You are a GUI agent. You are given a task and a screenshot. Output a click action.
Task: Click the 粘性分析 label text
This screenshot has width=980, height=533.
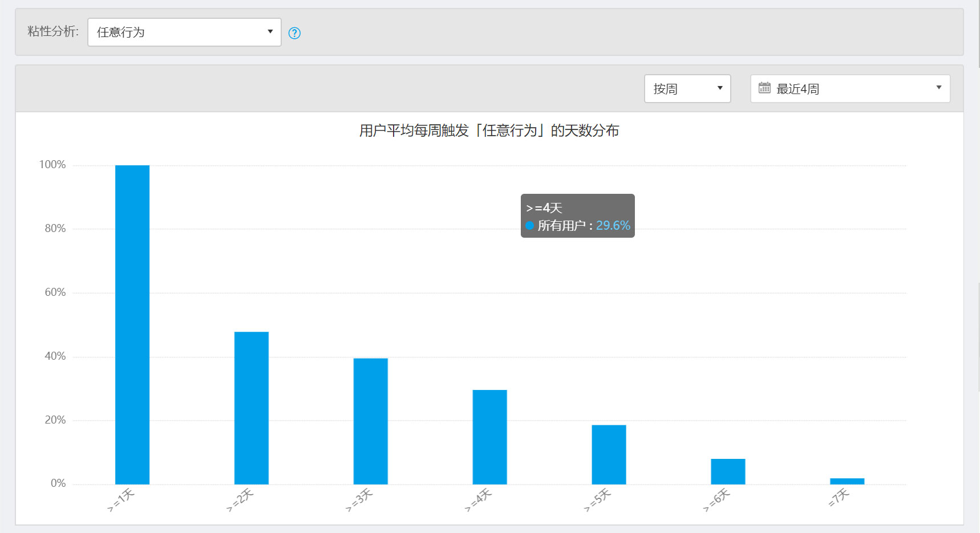click(x=52, y=31)
